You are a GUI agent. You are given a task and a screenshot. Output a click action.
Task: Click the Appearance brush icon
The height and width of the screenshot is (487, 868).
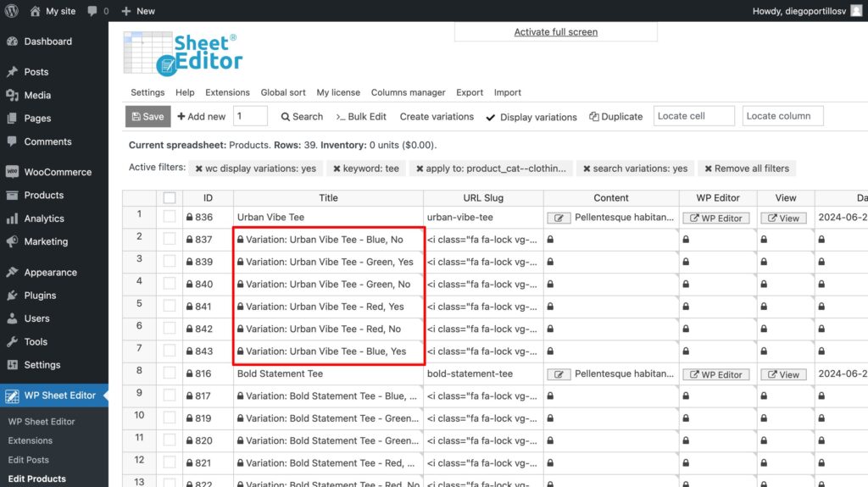[x=12, y=272]
